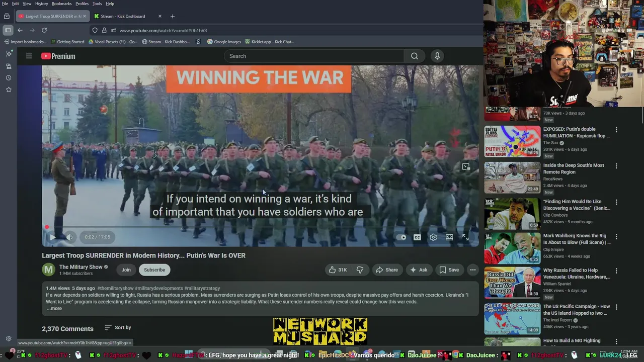Save the video to a playlist
This screenshot has height=362, width=644.
449,270
